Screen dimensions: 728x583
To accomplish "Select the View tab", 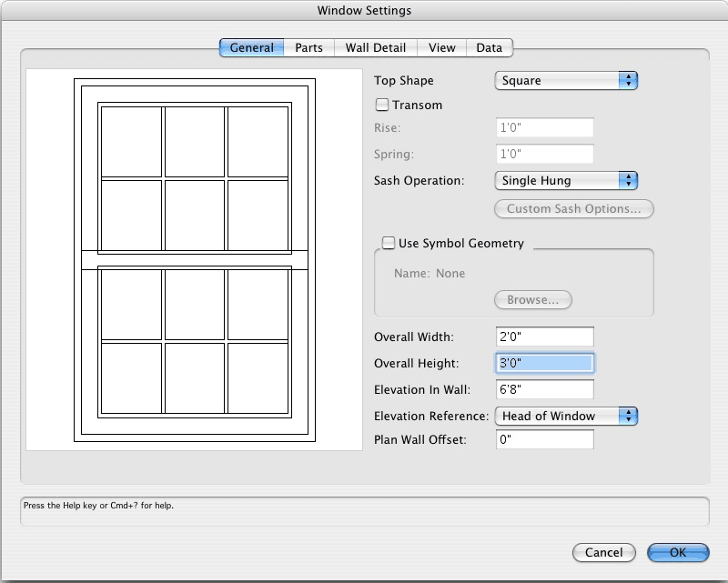I will 442,47.
